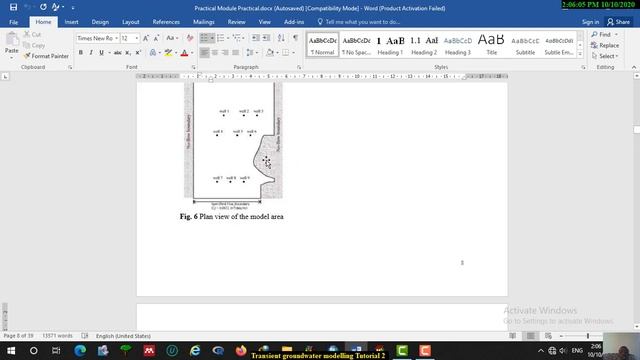Screen dimensions: 640x360
Task: Open borders dropdown arrow
Action: [293, 52]
